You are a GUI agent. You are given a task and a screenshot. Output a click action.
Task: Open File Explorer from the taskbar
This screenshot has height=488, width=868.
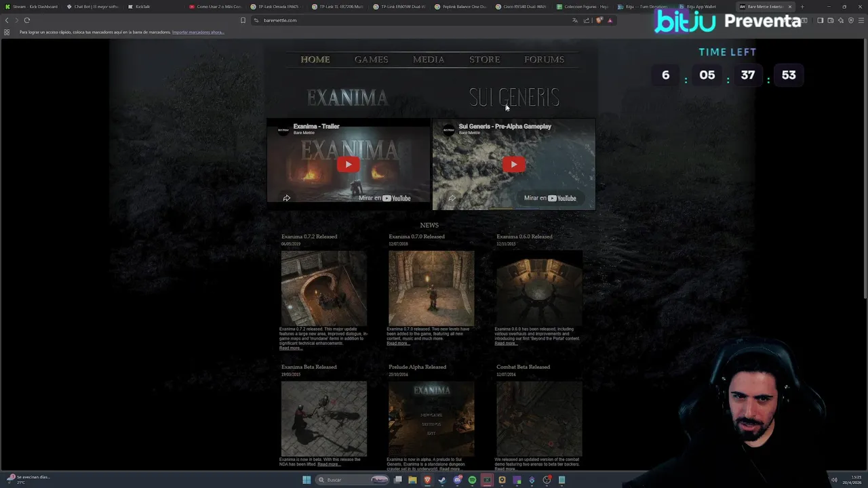[x=412, y=480]
